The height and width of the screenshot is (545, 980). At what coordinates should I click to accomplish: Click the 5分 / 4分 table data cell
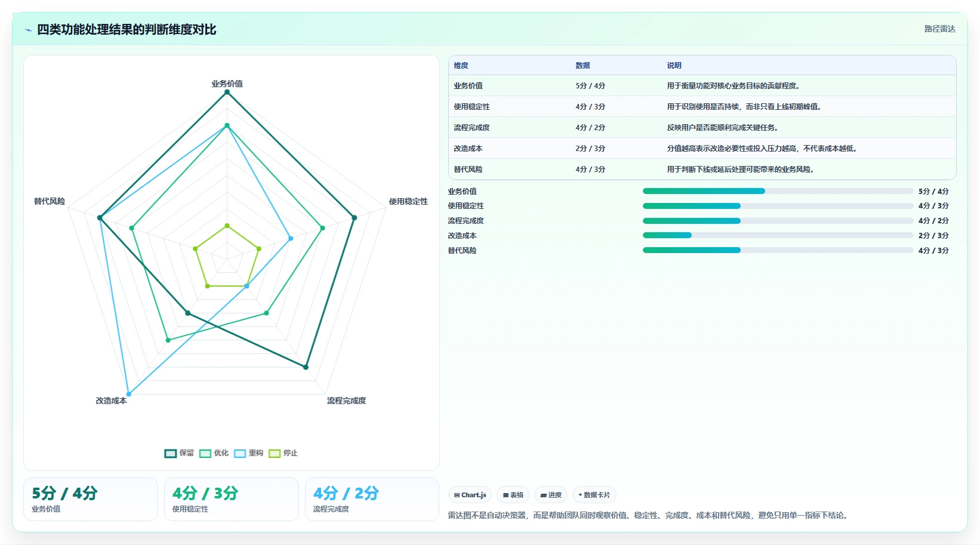pos(590,86)
